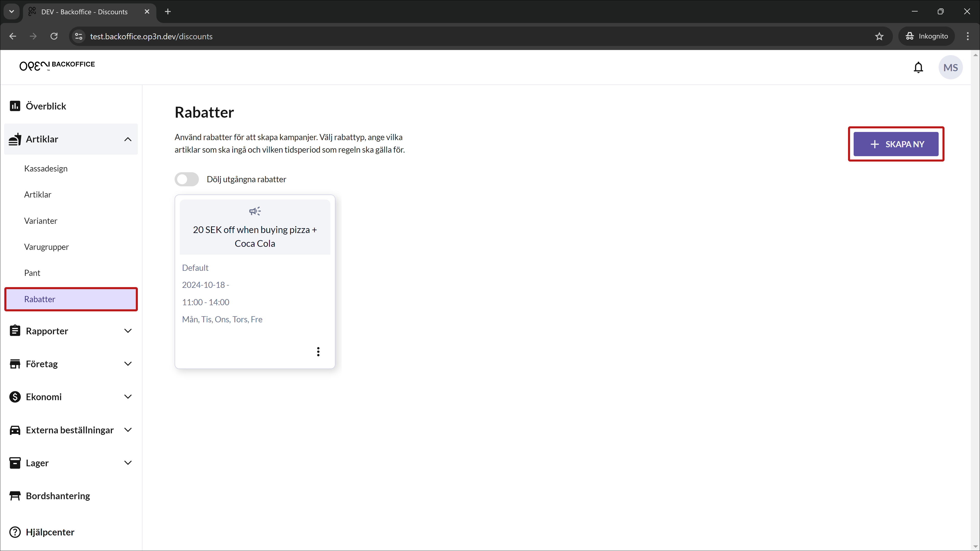
Task: Click the SKAPA NY button
Action: tap(896, 144)
